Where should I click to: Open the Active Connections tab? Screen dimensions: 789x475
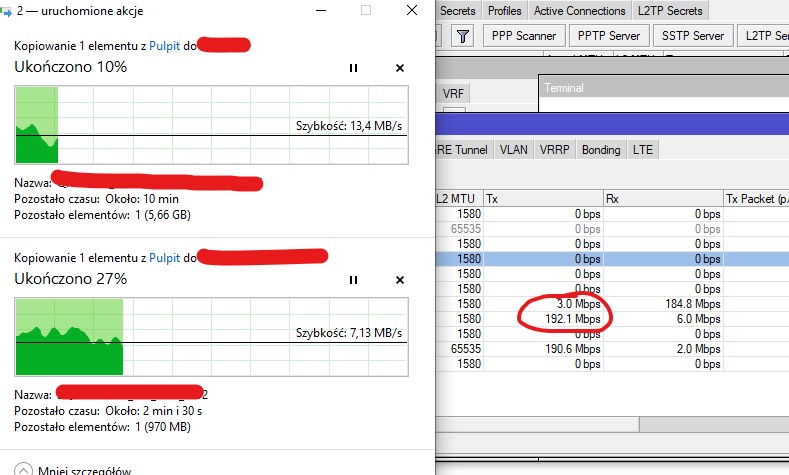579,11
